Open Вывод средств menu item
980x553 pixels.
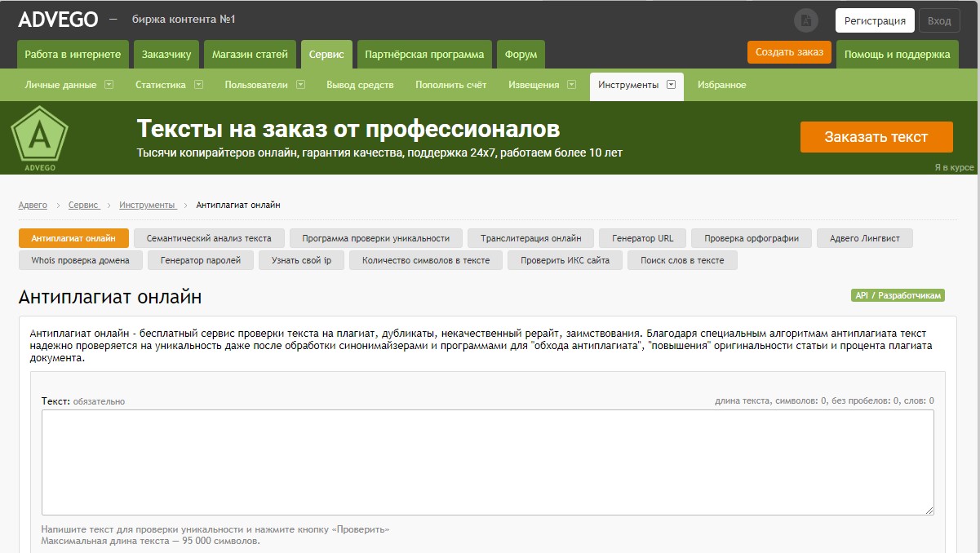[x=360, y=85]
